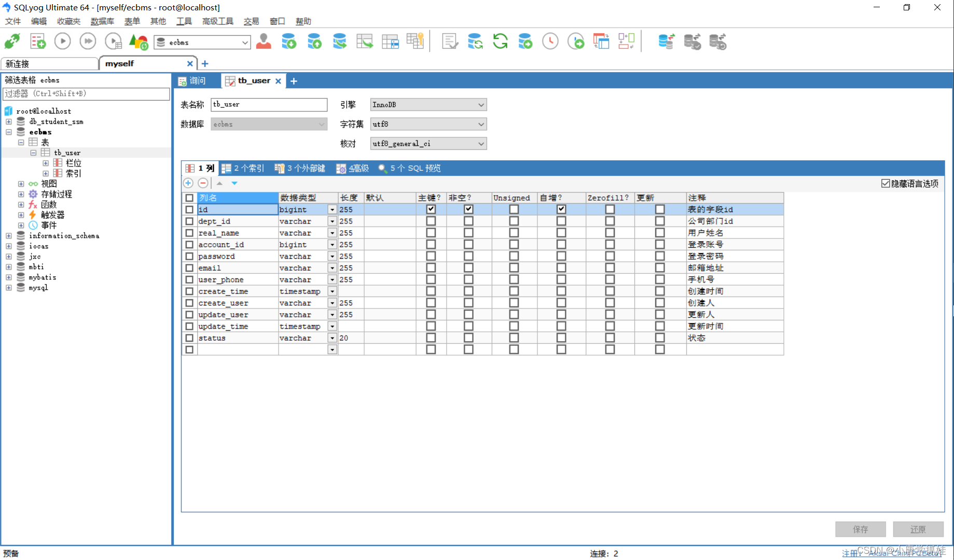
Task: Move column down with blue arrow
Action: click(234, 183)
